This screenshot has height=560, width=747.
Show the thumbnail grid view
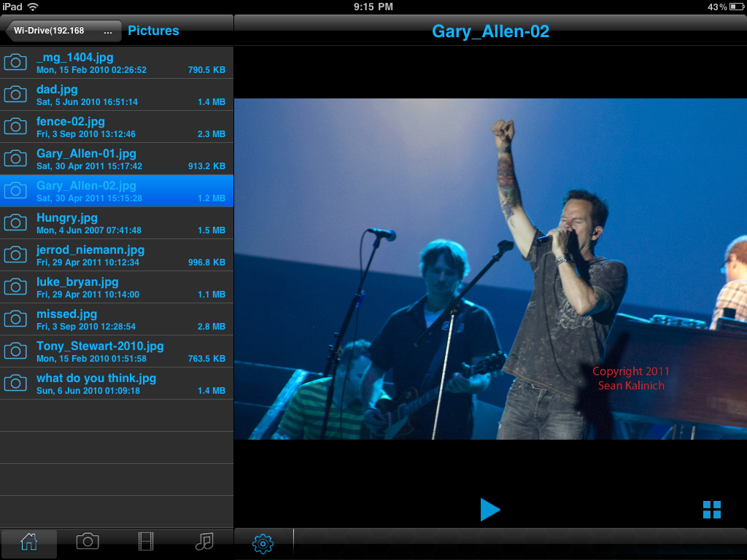(712, 510)
